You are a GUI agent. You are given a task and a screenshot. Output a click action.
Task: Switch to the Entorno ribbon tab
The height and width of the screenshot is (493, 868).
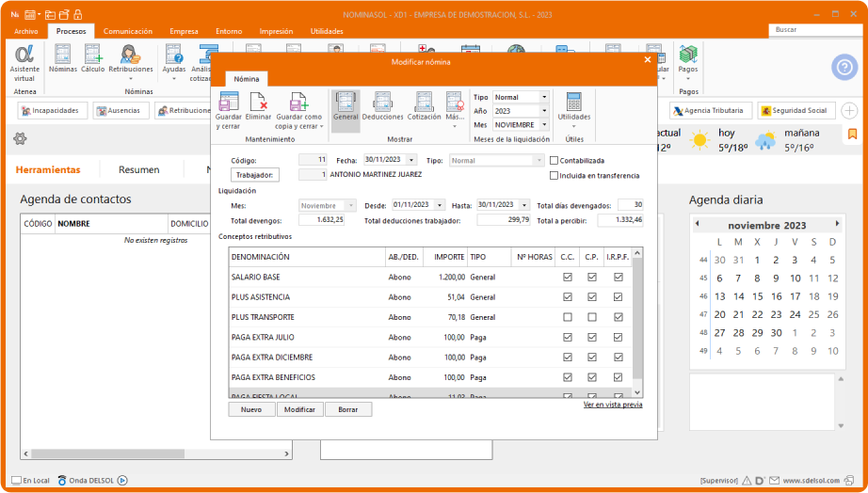229,32
